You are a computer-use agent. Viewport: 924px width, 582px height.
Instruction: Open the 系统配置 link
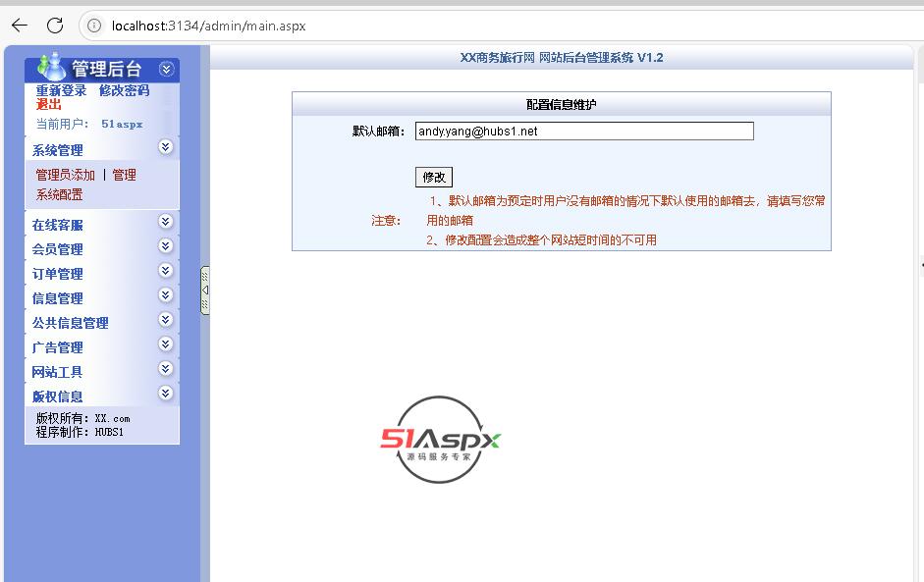pos(60,194)
